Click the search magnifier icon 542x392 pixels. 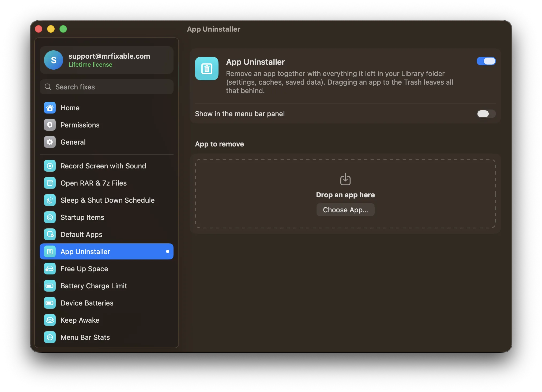[x=48, y=87]
